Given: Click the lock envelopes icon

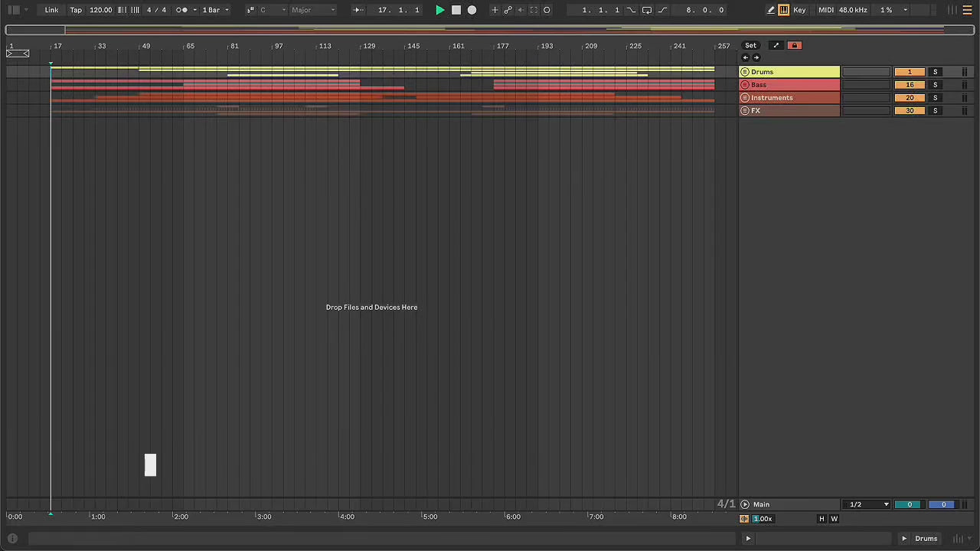Looking at the screenshot, I should 795,45.
